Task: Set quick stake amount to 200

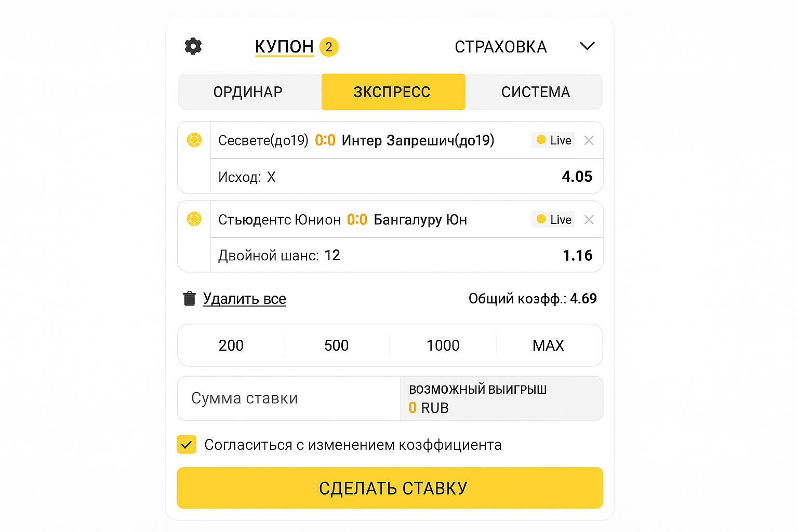Action: (x=231, y=345)
